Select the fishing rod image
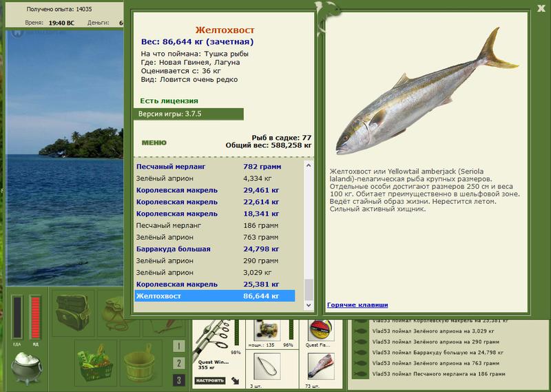The width and height of the screenshot is (551, 392). (211, 338)
